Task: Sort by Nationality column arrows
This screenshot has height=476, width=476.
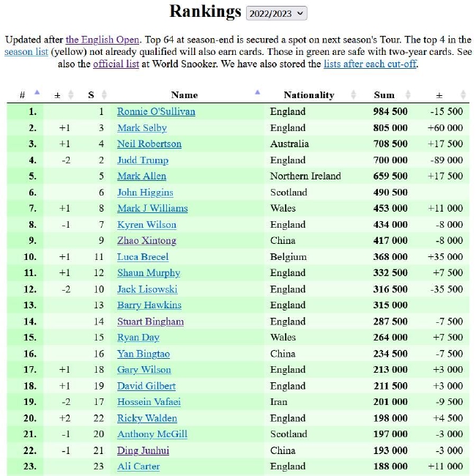Action: click(354, 94)
